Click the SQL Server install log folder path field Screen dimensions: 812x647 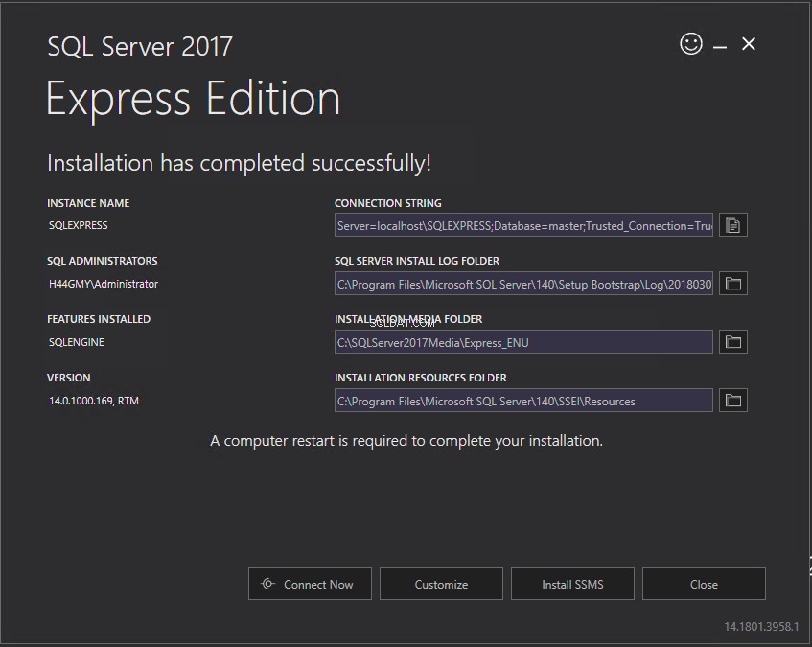tap(523, 284)
